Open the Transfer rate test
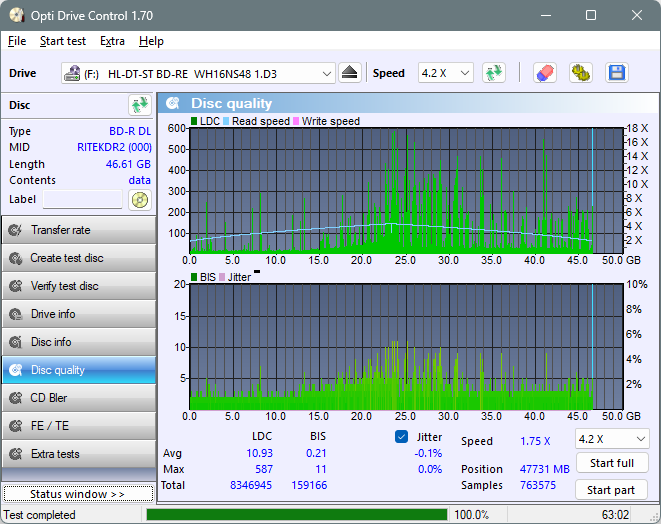The height and width of the screenshot is (524, 661). 78,230
